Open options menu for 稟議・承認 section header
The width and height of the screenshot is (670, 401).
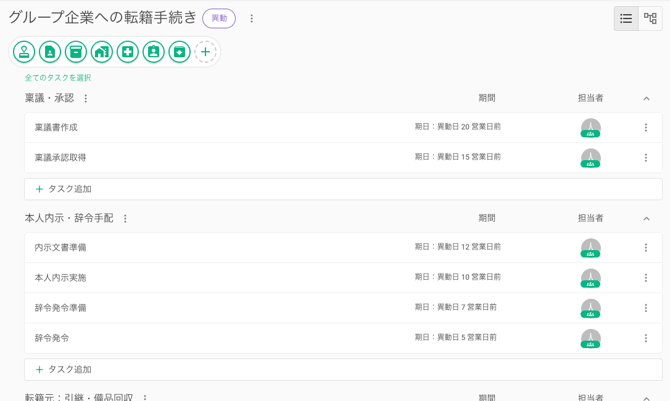pos(86,99)
